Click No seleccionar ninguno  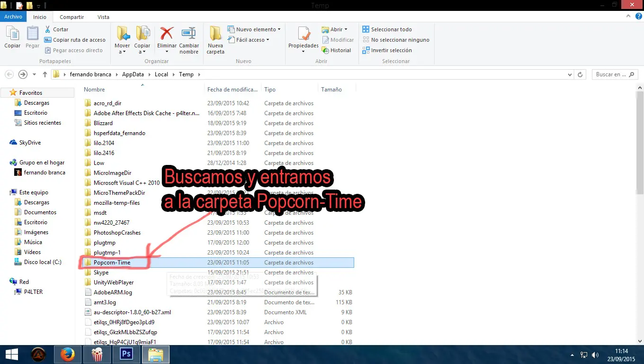[x=396, y=40]
